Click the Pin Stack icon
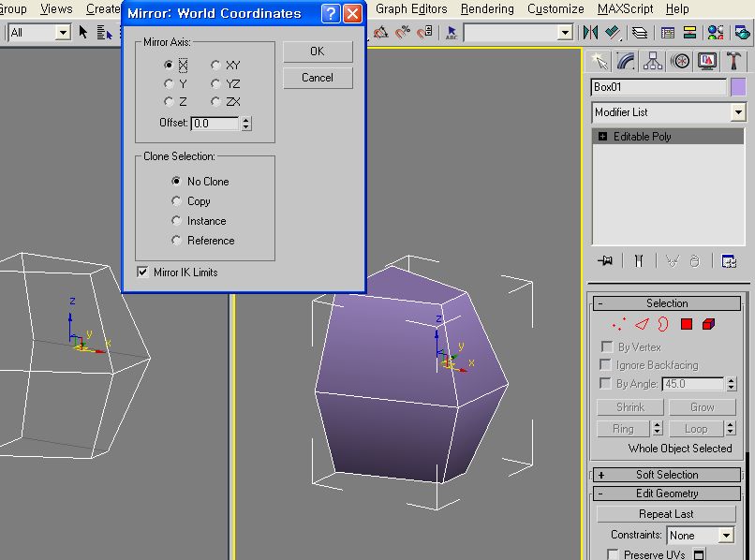This screenshot has height=560, width=755. click(605, 261)
